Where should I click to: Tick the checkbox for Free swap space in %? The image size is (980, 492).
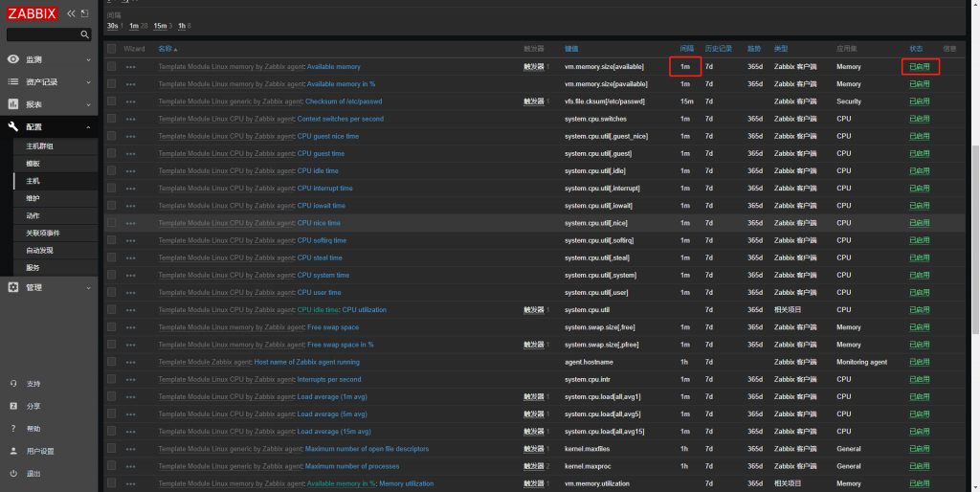(x=111, y=345)
